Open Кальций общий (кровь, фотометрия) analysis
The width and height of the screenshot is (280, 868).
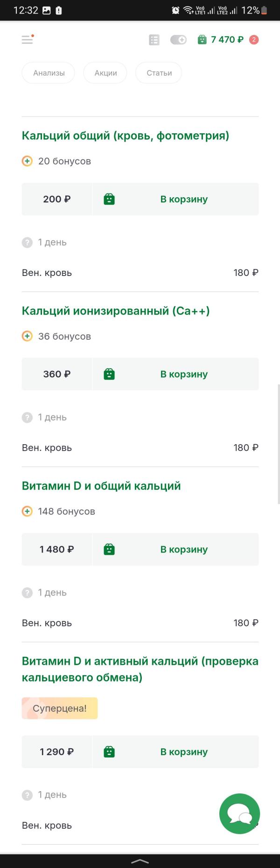tap(126, 136)
